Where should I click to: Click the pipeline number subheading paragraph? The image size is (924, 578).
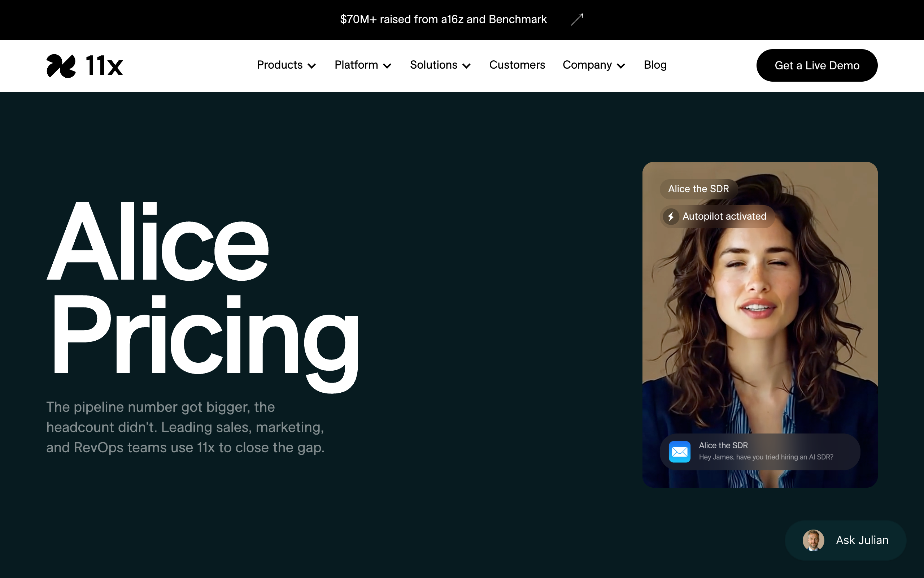point(186,427)
